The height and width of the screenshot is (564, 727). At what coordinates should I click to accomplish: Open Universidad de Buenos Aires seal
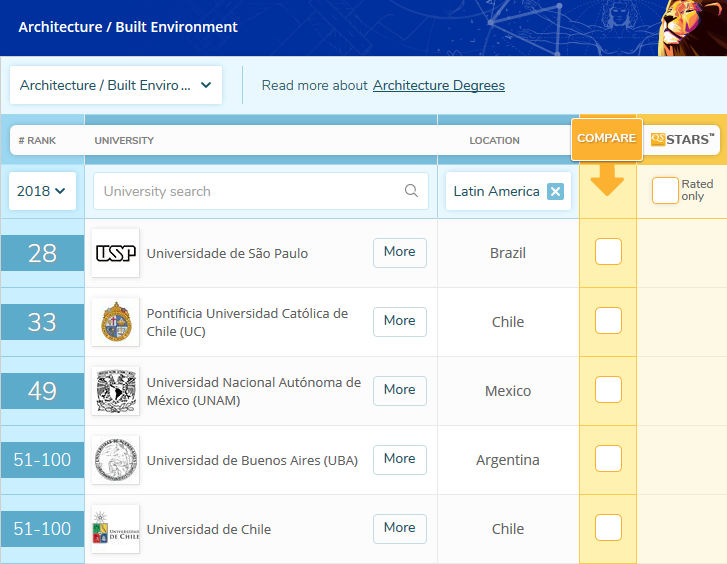(115, 460)
